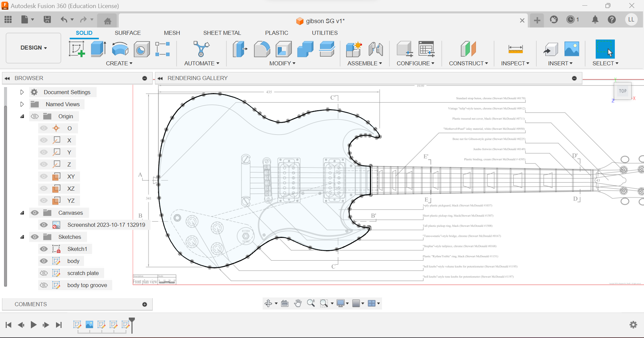This screenshot has height=338, width=644.
Task: Select the Fillet tool icon
Action: (x=262, y=49)
